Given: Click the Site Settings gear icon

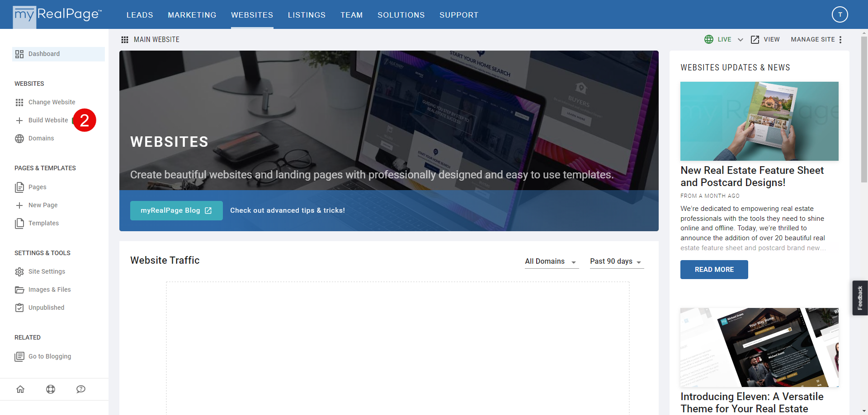Looking at the screenshot, I should tap(19, 272).
